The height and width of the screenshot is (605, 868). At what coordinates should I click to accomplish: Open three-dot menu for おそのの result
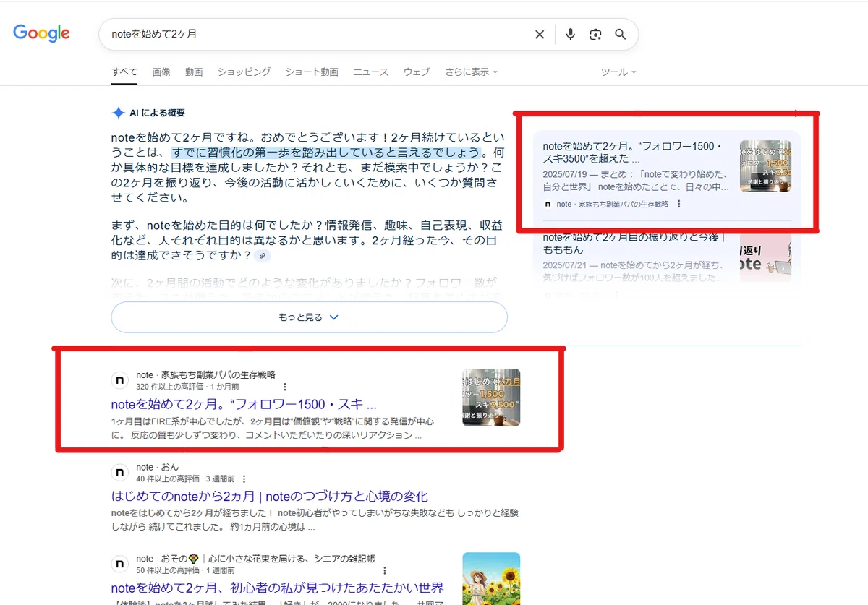pos(384,570)
